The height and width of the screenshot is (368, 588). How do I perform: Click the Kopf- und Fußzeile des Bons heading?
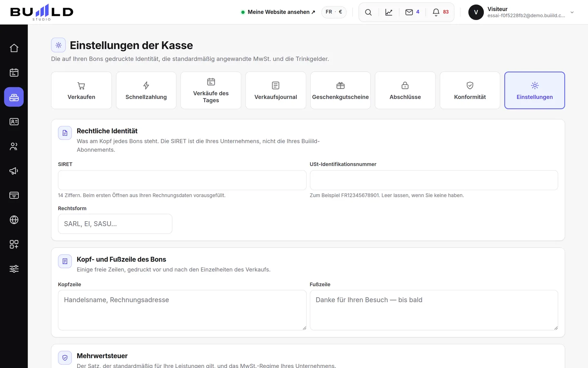click(x=121, y=259)
